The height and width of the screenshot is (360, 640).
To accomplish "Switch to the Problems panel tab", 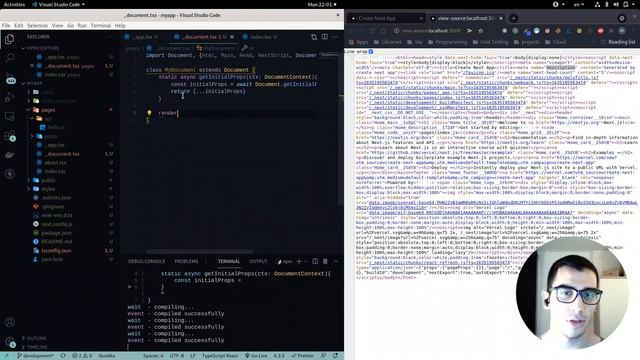I will [x=186, y=261].
